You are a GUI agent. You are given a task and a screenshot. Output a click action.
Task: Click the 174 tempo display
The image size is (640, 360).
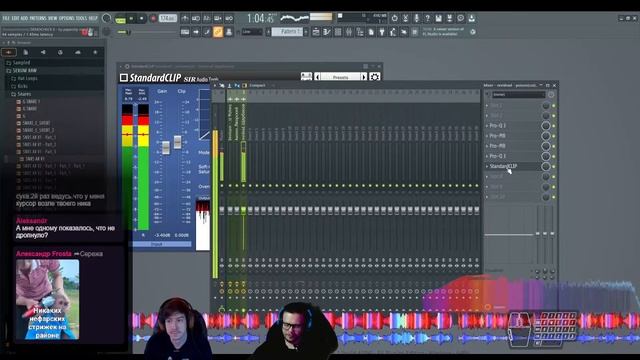(168, 18)
